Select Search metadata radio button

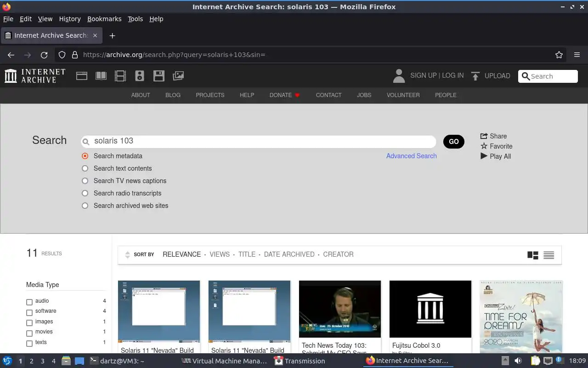tap(85, 156)
